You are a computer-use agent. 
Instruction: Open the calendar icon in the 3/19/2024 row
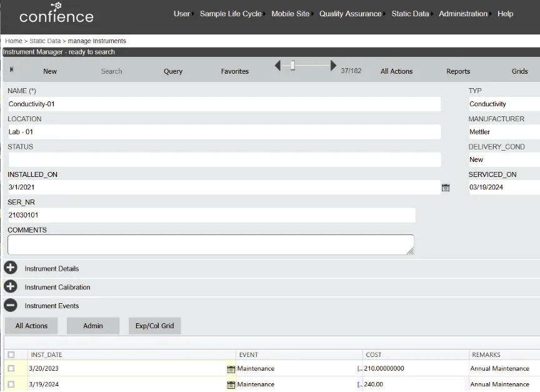(x=231, y=384)
